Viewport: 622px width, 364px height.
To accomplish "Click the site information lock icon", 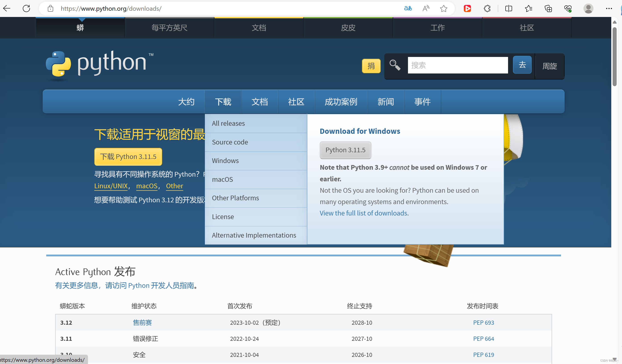I will [x=50, y=8].
